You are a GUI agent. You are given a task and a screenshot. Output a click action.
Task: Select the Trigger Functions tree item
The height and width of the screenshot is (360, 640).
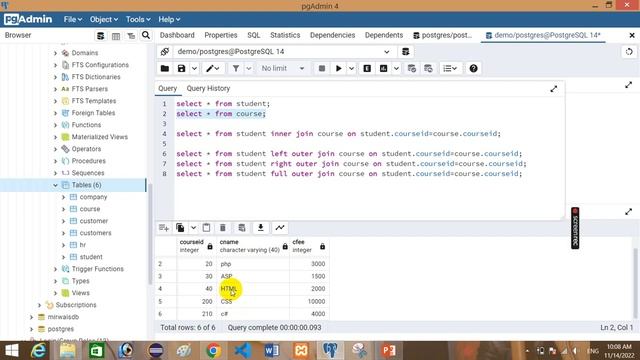(x=98, y=269)
